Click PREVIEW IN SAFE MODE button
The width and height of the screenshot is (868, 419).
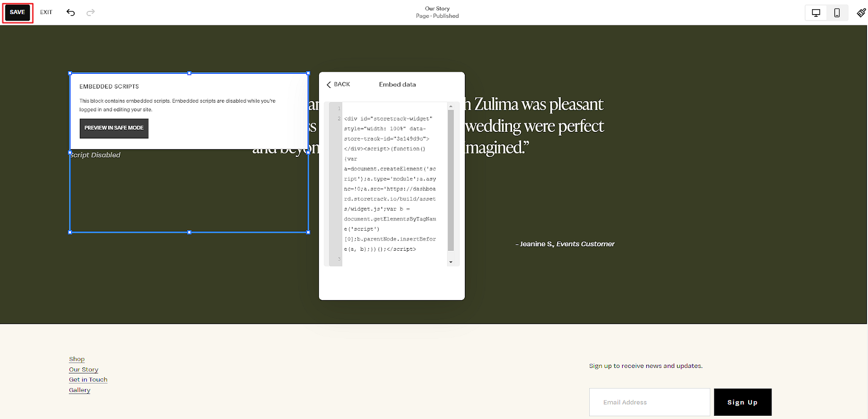(x=114, y=128)
